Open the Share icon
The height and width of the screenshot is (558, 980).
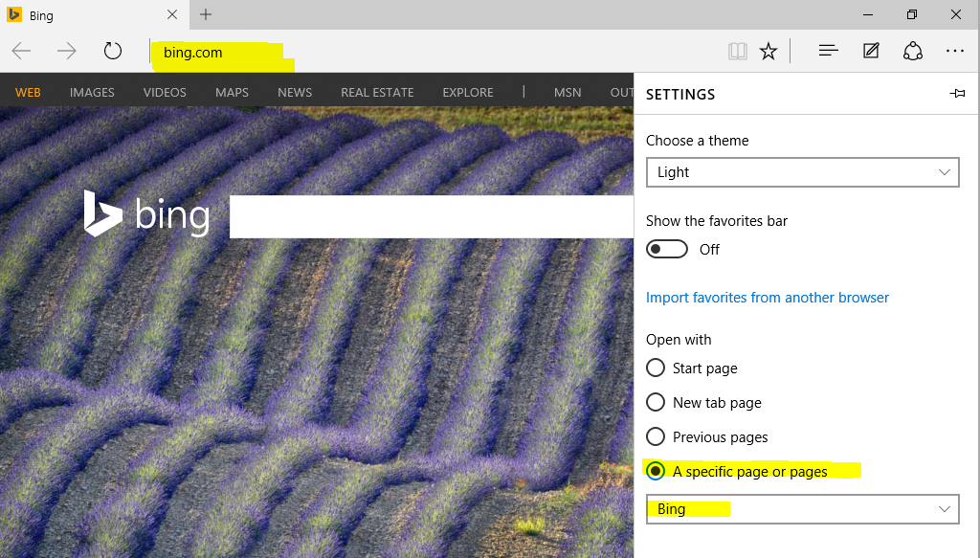(x=912, y=51)
